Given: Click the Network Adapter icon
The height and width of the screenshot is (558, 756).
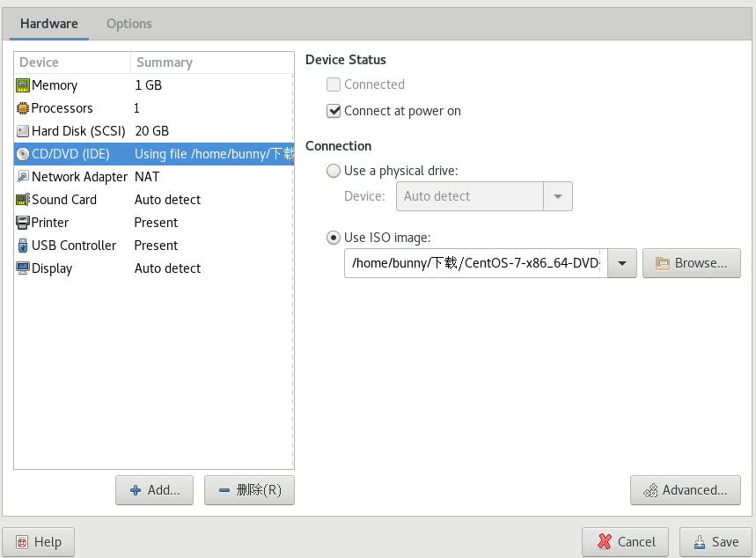Looking at the screenshot, I should tap(23, 177).
